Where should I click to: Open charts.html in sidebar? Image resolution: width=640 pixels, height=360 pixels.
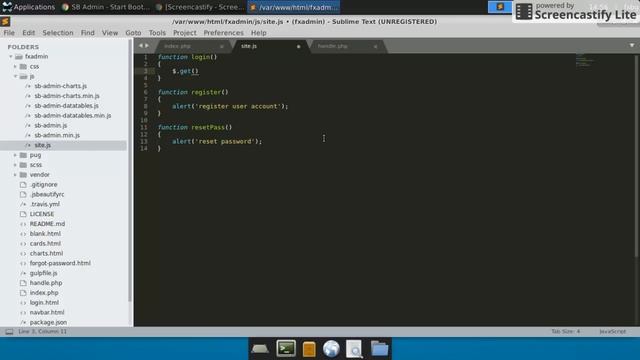[x=46, y=253]
